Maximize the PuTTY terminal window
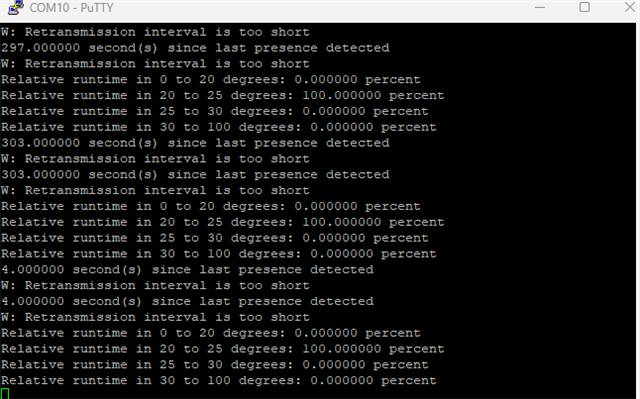The image size is (640, 399). point(584,7)
